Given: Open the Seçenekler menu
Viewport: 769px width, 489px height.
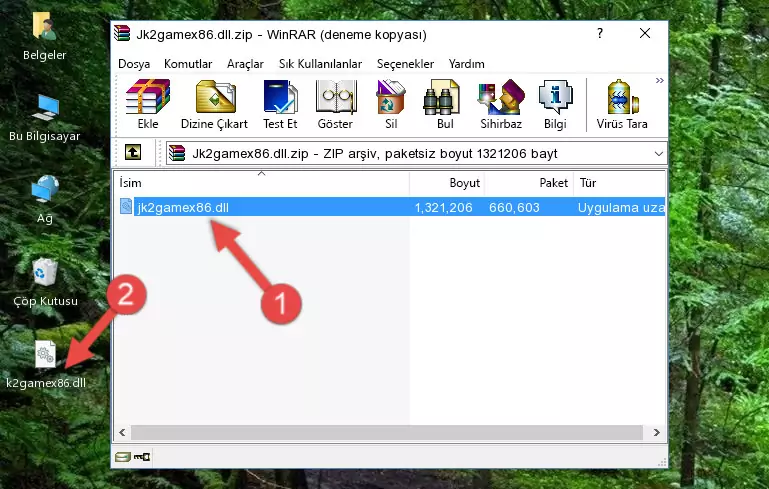Looking at the screenshot, I should click(x=405, y=64).
